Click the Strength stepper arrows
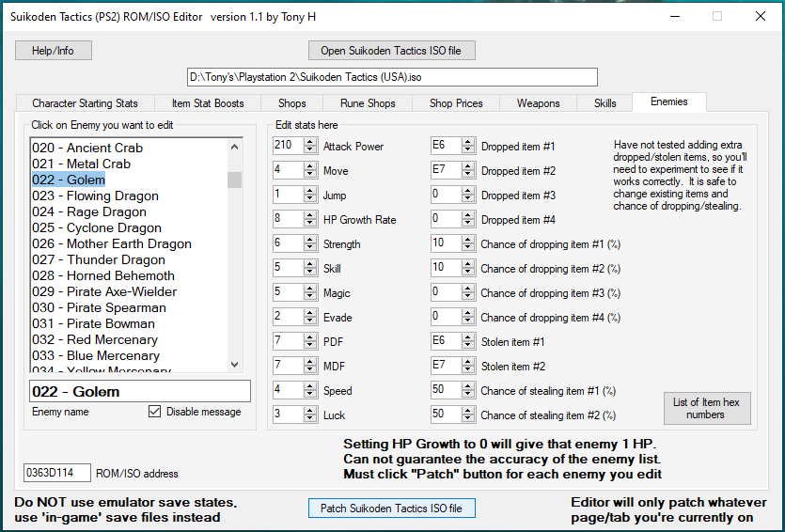The height and width of the screenshot is (532, 785). point(310,243)
